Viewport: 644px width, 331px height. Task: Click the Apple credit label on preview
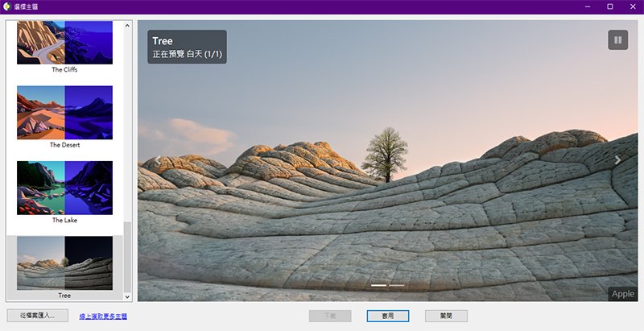pos(622,294)
